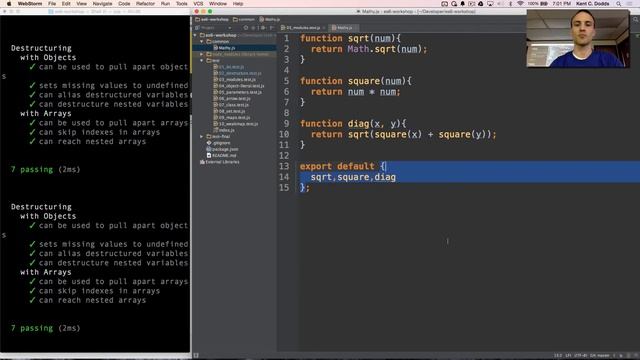Viewport: 640px width, 360px height.
Task: Open 10_weakmap.test.js in project tree
Action: coord(236,124)
